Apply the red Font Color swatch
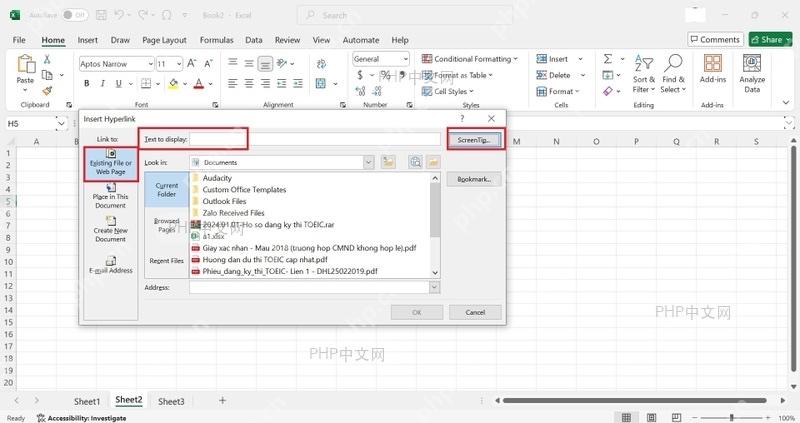Screen dimensions: 800x423 tap(199, 83)
